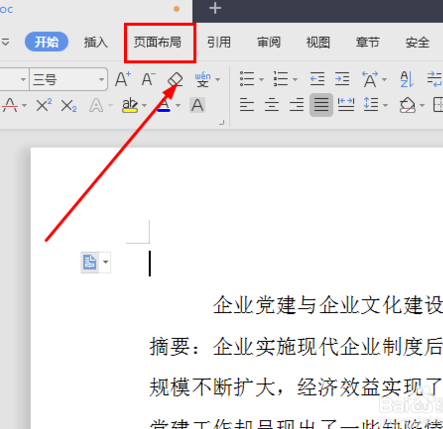Image resolution: width=443 pixels, height=429 pixels.
Task: Expand line spacing dropdown arrow
Action: pos(386,106)
